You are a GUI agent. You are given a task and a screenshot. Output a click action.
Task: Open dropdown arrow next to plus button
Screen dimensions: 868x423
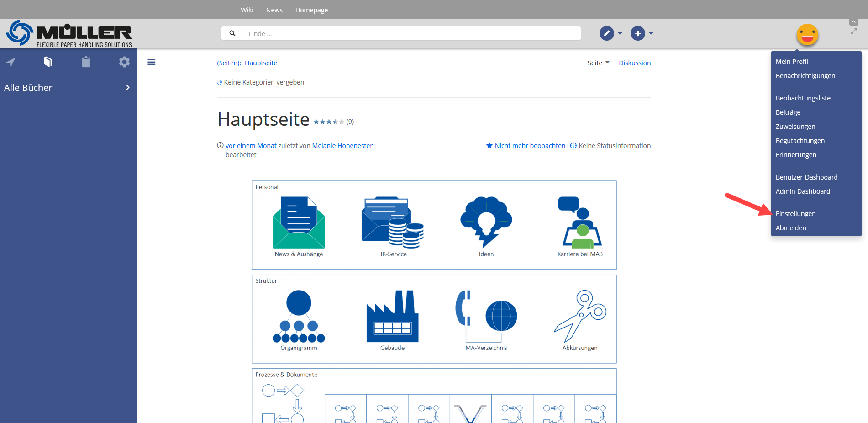tap(651, 33)
